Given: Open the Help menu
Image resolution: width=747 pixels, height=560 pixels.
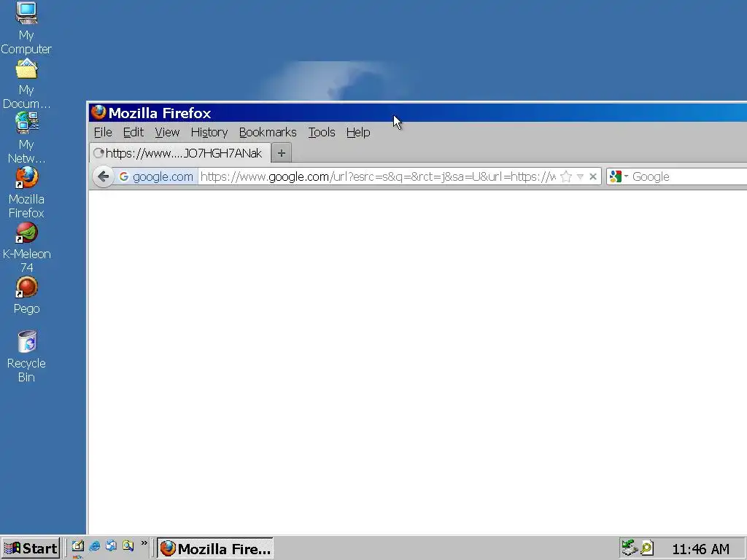Looking at the screenshot, I should pyautogui.click(x=358, y=132).
